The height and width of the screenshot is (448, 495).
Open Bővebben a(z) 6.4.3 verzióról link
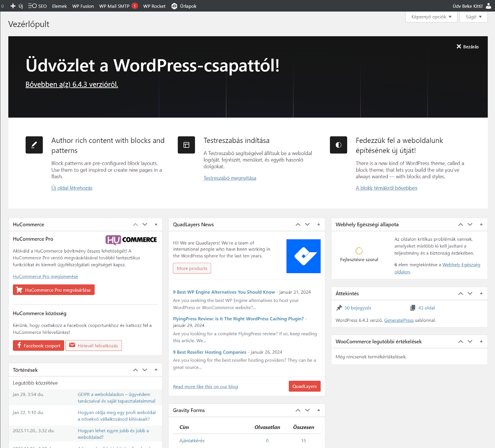tap(72, 84)
